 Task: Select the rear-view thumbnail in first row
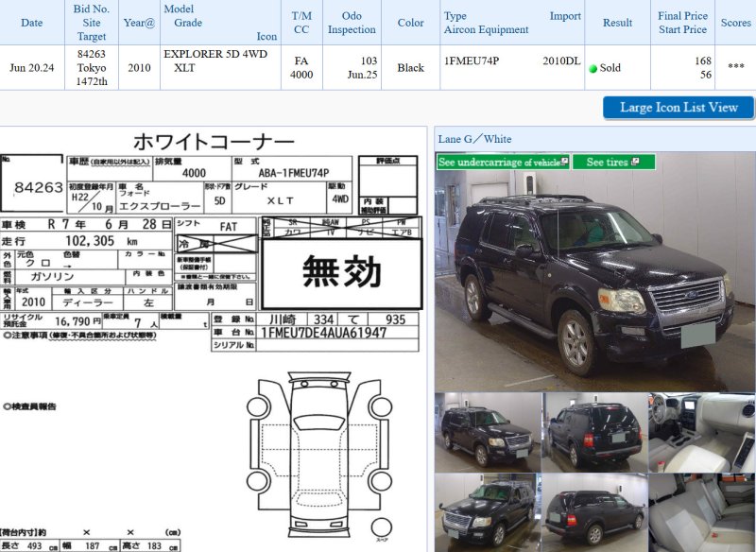click(594, 432)
